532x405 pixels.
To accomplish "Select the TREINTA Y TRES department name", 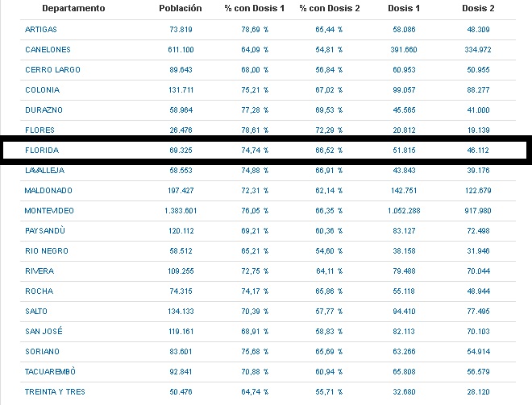I will 55,392.
